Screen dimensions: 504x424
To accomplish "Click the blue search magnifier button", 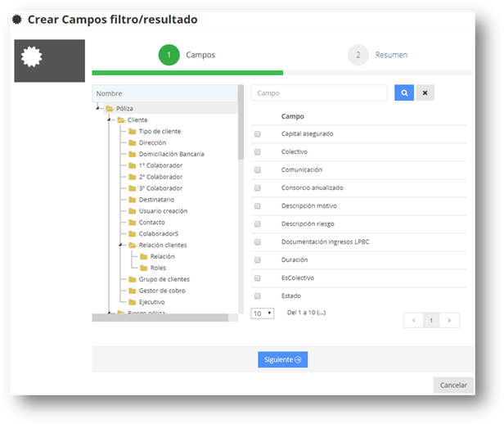I will pyautogui.click(x=404, y=92).
